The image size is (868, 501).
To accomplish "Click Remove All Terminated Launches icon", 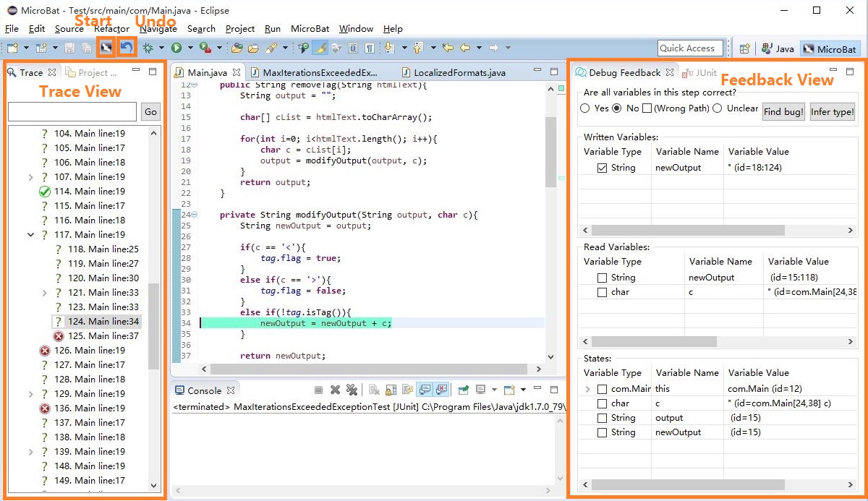I will click(x=352, y=390).
